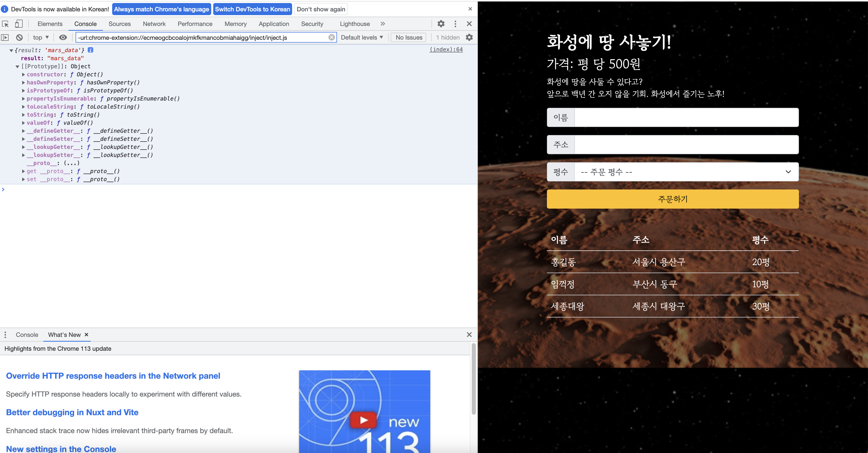
Task: Show the console sidebar icon
Action: 5,37
